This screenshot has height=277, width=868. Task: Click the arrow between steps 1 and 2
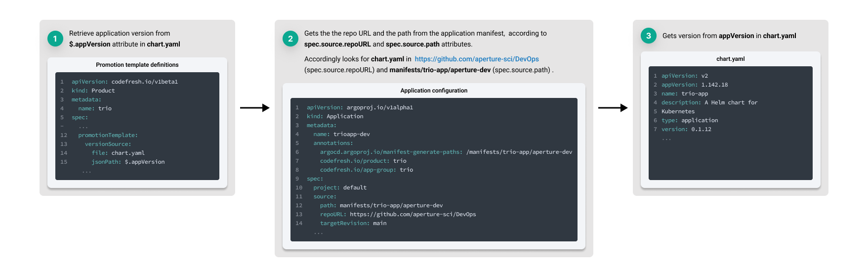254,108
